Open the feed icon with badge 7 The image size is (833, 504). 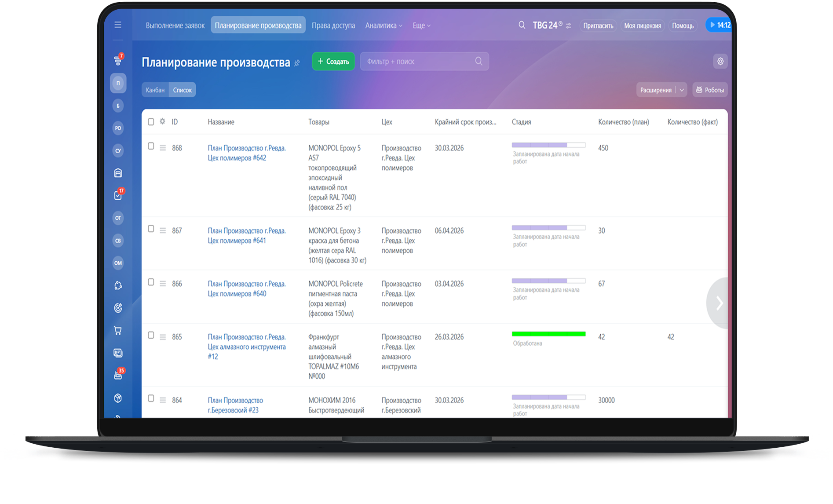(118, 60)
